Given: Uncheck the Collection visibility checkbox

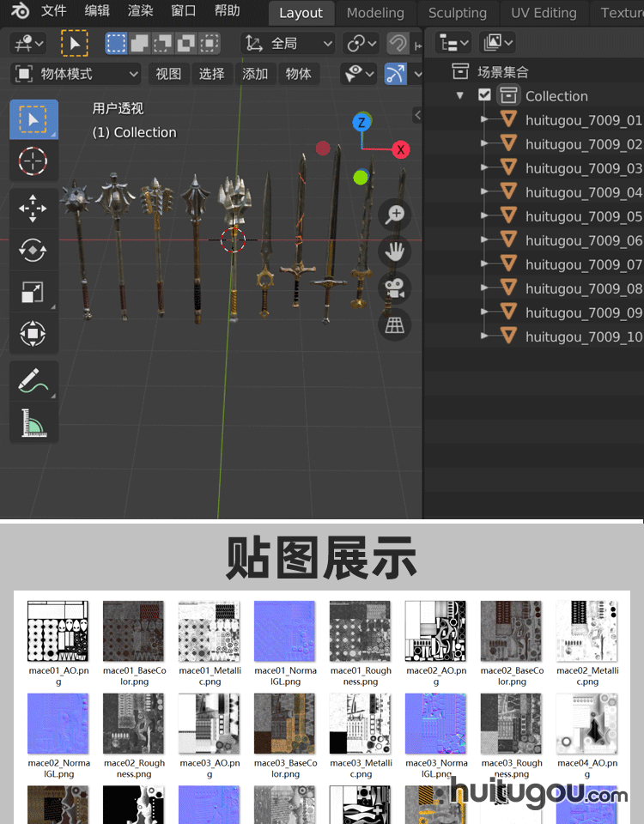Looking at the screenshot, I should coord(484,95).
